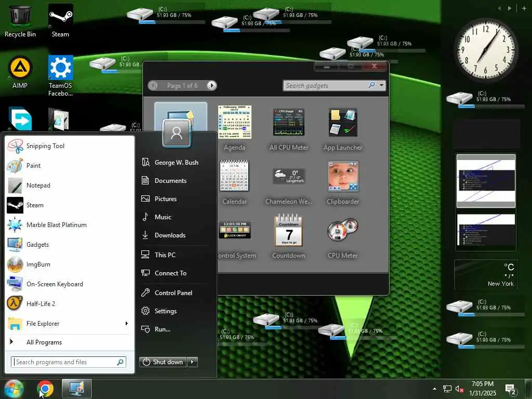
Task: Launch Steam from the start menu list
Action: (70, 205)
